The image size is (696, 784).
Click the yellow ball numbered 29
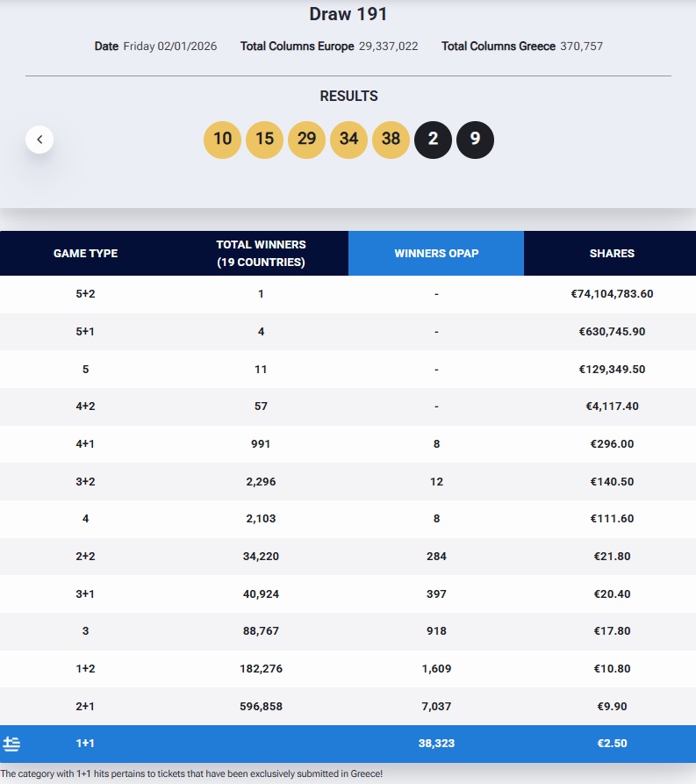[x=306, y=140]
